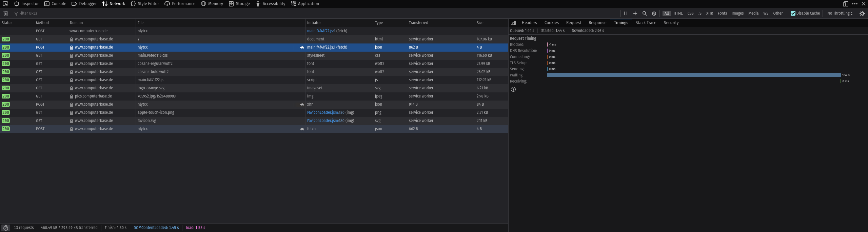Select the logo-orange.svg request

click(254, 88)
